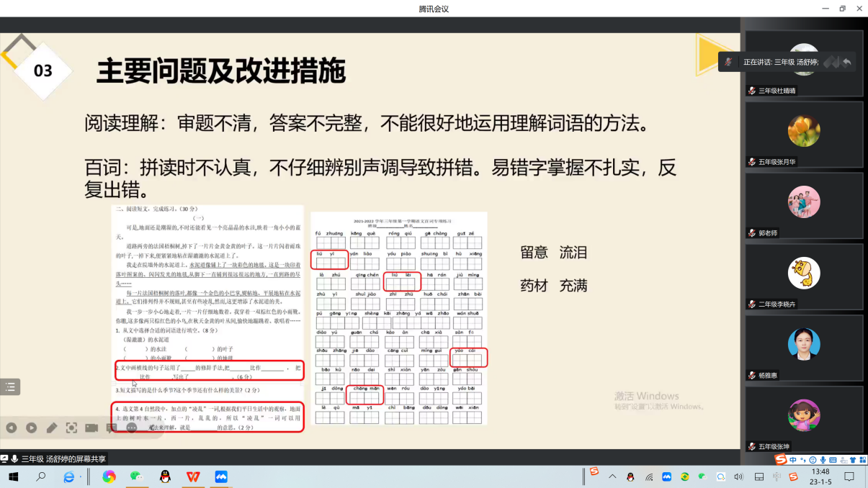Click the pinyin word practice sheet image
Screen dimensions: 868x488
click(399, 318)
